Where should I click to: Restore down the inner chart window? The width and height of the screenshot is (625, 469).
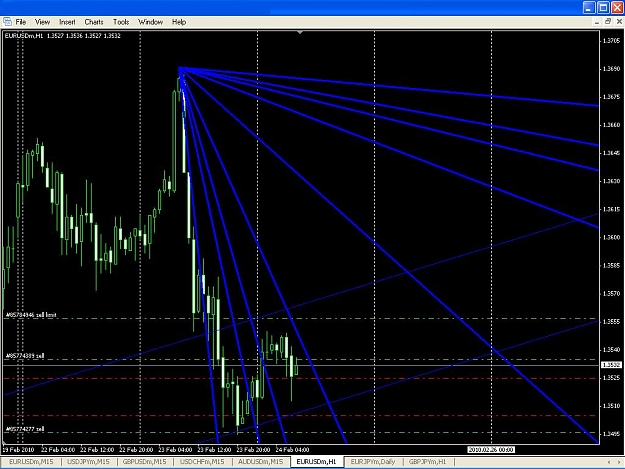pos(608,22)
